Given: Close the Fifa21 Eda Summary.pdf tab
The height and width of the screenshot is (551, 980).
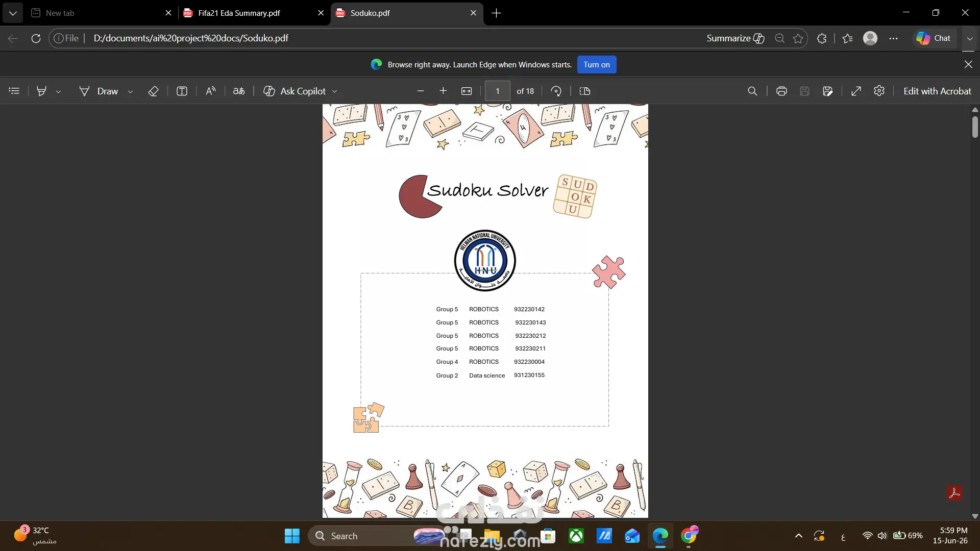Looking at the screenshot, I should click(x=321, y=13).
